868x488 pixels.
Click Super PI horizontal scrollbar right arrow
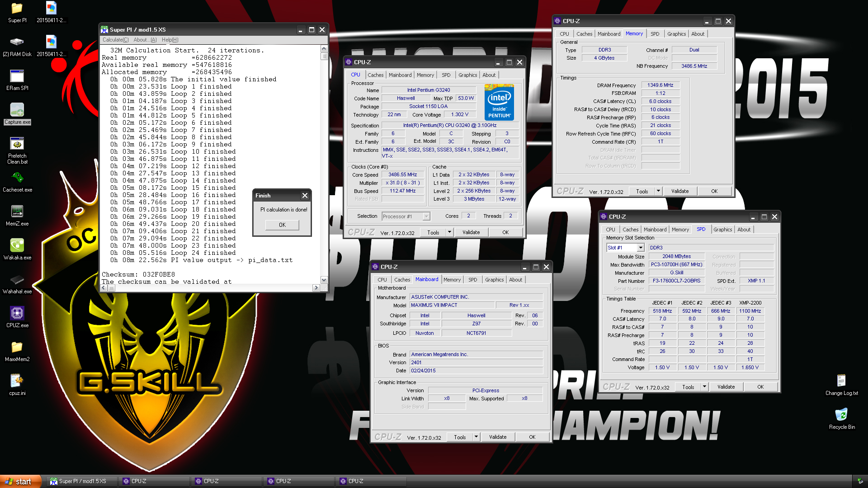[316, 288]
